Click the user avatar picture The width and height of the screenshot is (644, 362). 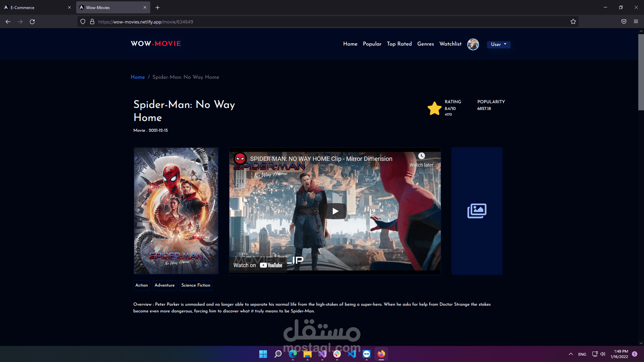click(x=473, y=44)
